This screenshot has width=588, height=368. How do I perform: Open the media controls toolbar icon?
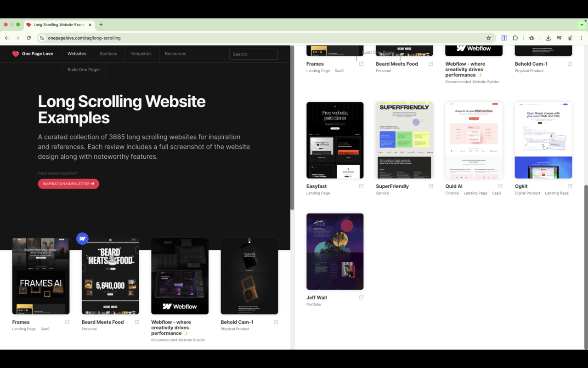point(559,38)
